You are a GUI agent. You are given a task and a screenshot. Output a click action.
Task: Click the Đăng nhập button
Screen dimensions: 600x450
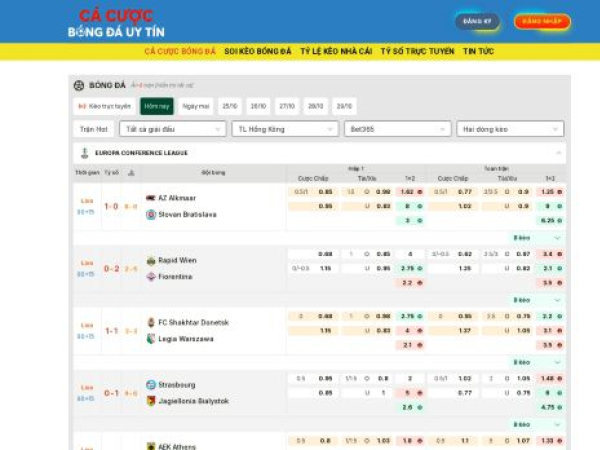542,21
